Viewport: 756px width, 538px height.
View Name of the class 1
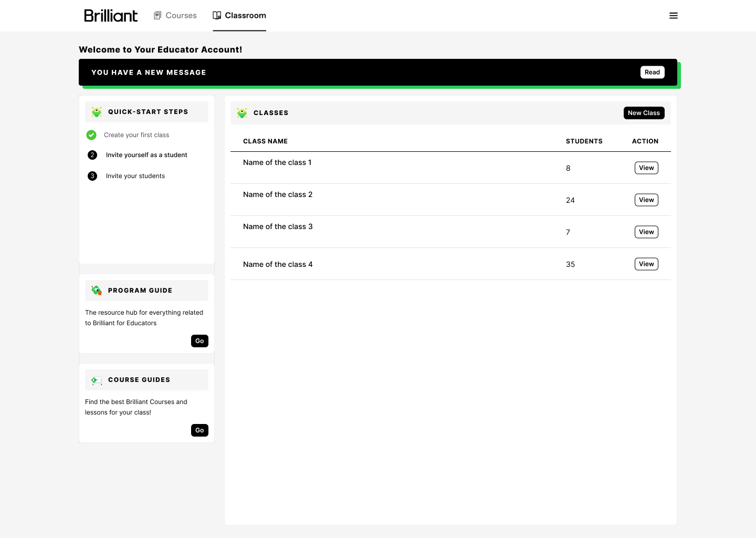(646, 168)
